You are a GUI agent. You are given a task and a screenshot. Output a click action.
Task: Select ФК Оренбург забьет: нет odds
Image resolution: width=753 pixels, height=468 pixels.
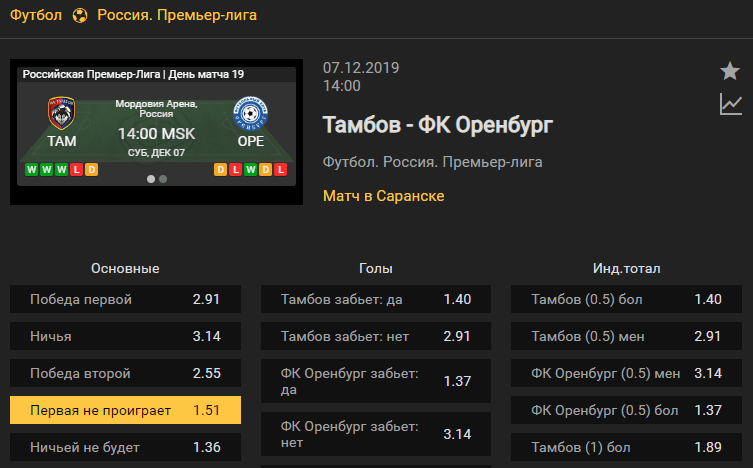click(x=376, y=434)
